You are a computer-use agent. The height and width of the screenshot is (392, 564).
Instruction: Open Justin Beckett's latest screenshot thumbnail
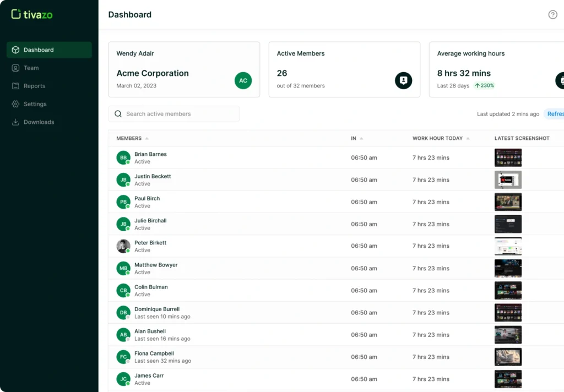pyautogui.click(x=508, y=180)
